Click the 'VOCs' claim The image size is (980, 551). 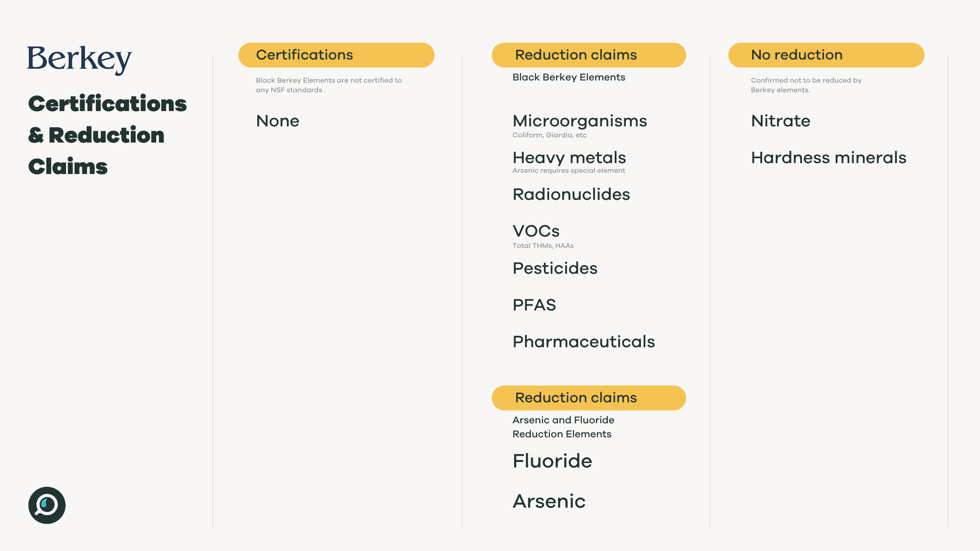point(536,231)
